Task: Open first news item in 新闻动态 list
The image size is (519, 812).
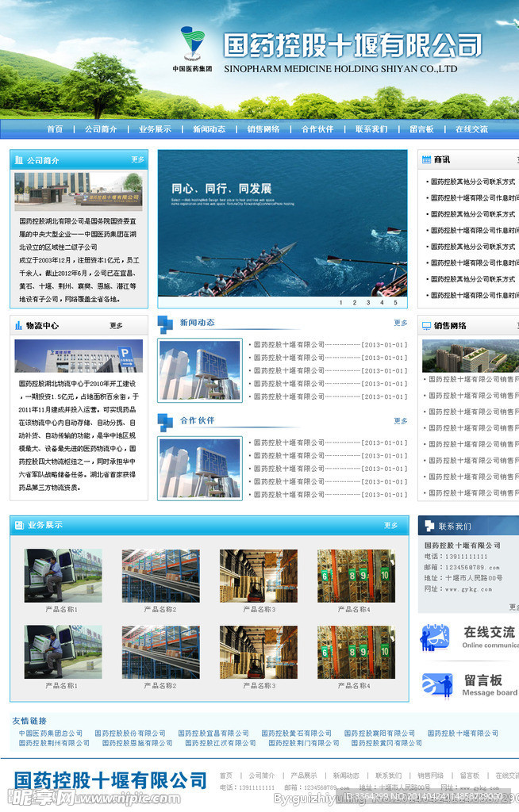Action: (329, 345)
